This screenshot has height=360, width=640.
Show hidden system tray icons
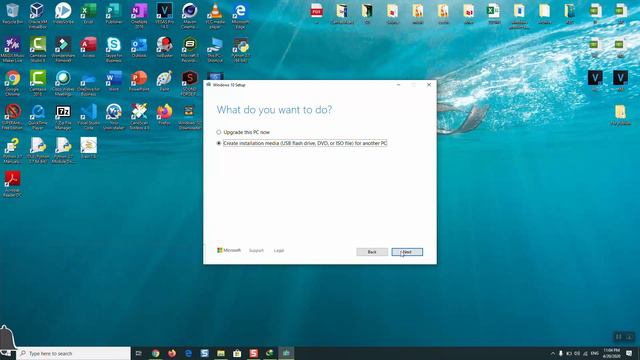pyautogui.click(x=553, y=353)
